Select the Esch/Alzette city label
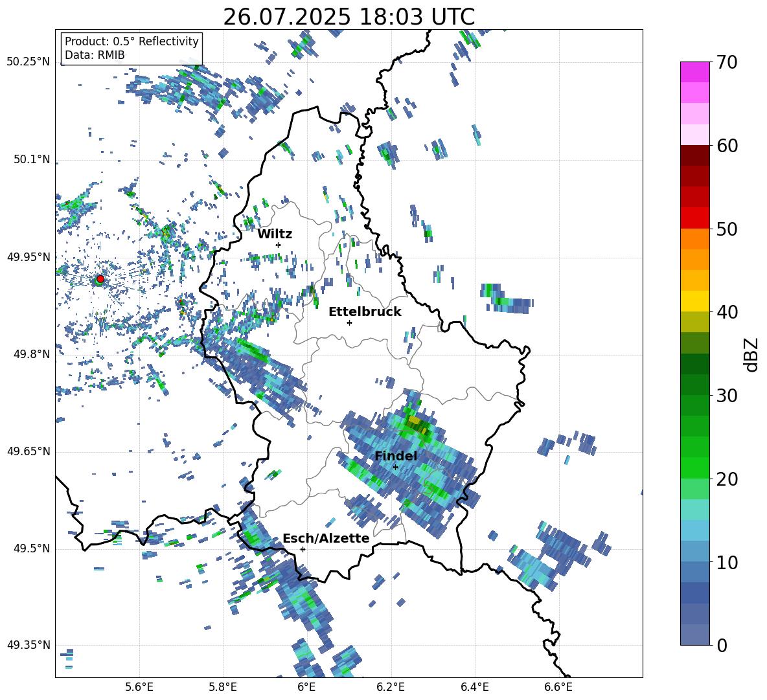Viewport: 767px width, 700px height. (x=326, y=538)
